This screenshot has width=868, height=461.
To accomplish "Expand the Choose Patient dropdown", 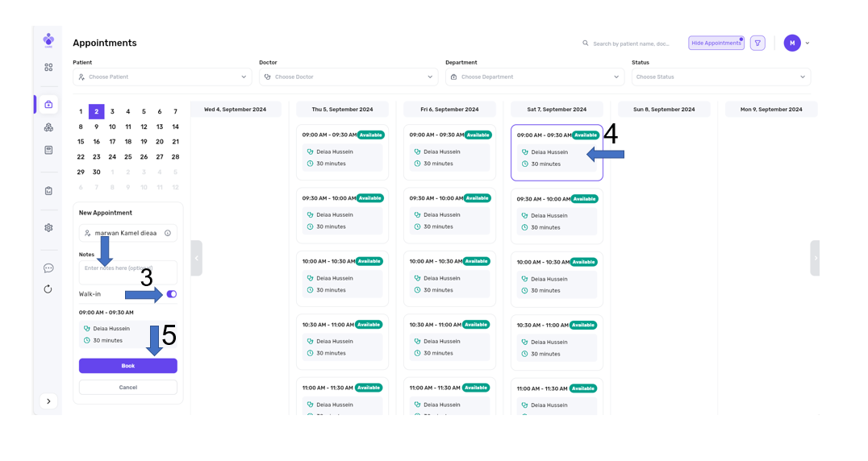I will tap(161, 77).
